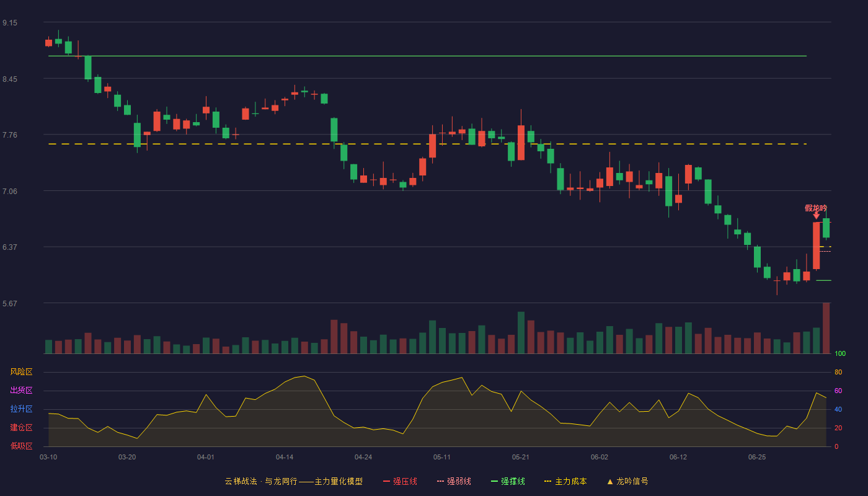Click the pink dotted icon beside 强弱线
The width and height of the screenshot is (868, 496).
point(440,481)
